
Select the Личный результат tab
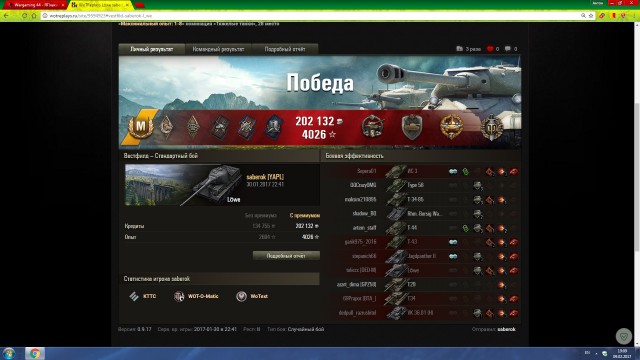[151, 49]
